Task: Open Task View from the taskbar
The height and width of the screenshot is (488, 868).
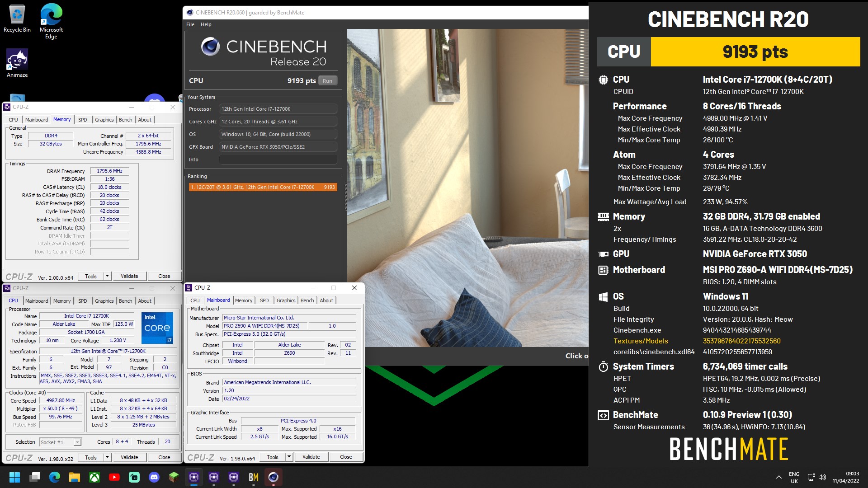Action: [35, 477]
